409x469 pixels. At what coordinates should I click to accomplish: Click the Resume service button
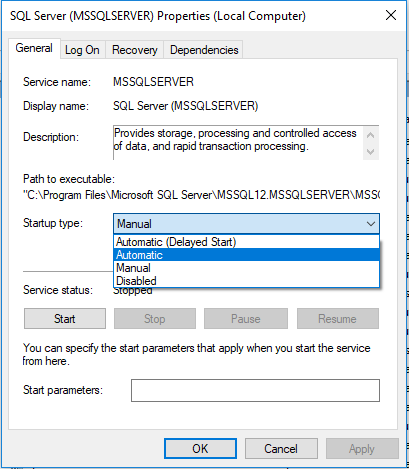click(x=338, y=319)
